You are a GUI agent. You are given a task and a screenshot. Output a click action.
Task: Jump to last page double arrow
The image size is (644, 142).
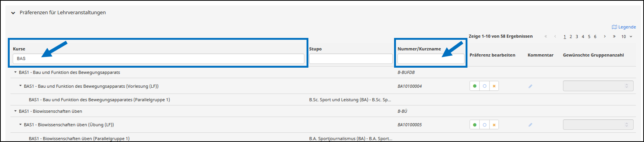click(614, 36)
